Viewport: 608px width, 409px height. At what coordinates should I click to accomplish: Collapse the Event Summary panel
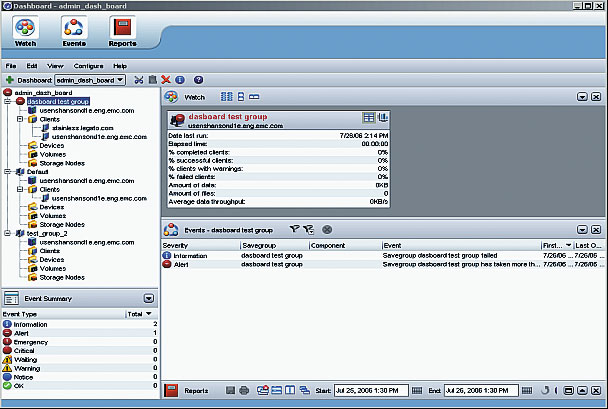[x=149, y=298]
